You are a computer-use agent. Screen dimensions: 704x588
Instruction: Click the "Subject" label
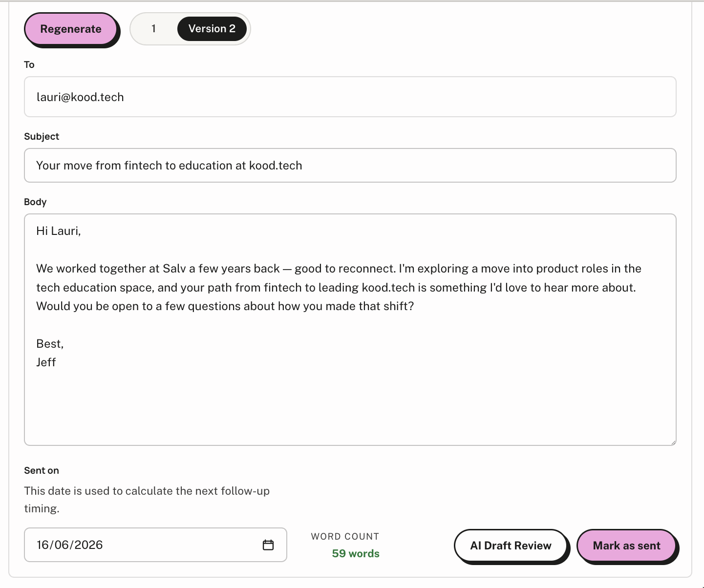coord(42,136)
